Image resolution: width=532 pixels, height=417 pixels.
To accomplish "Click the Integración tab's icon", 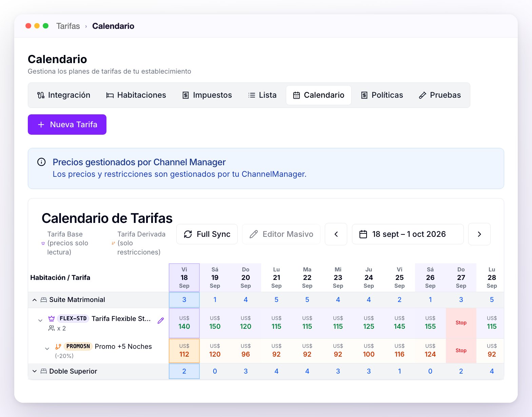I will pos(41,95).
